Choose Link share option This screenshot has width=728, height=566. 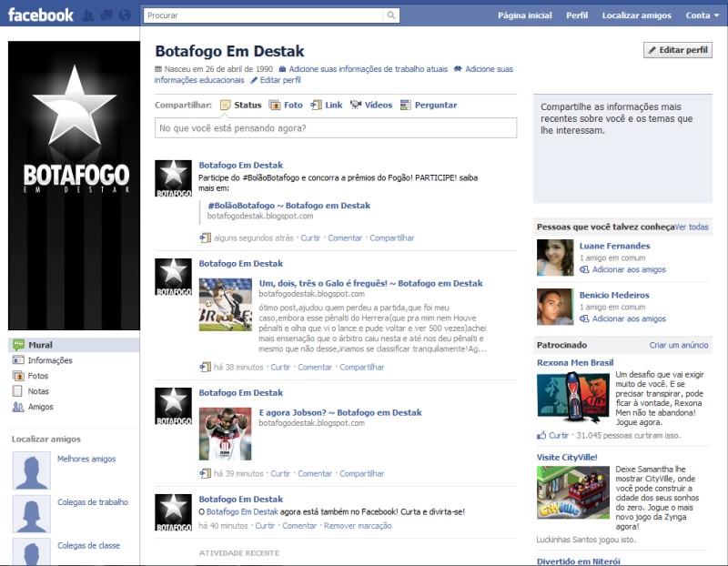tap(327, 105)
